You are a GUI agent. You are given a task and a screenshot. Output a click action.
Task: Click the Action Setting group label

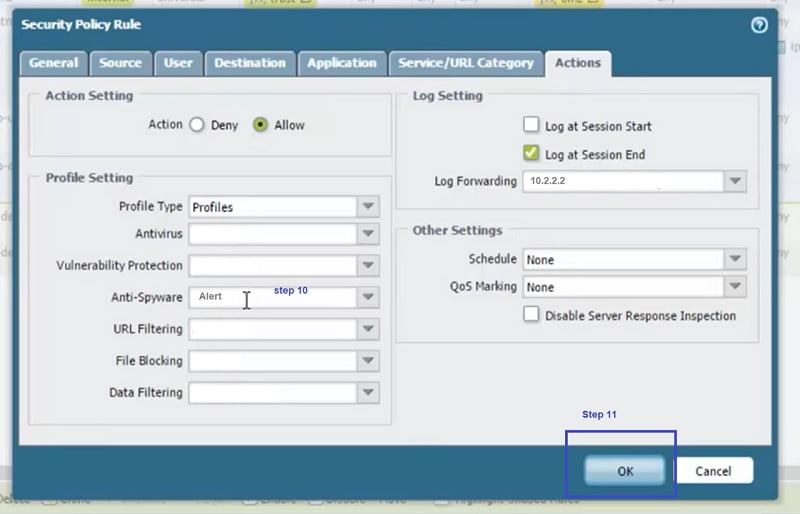[89, 95]
